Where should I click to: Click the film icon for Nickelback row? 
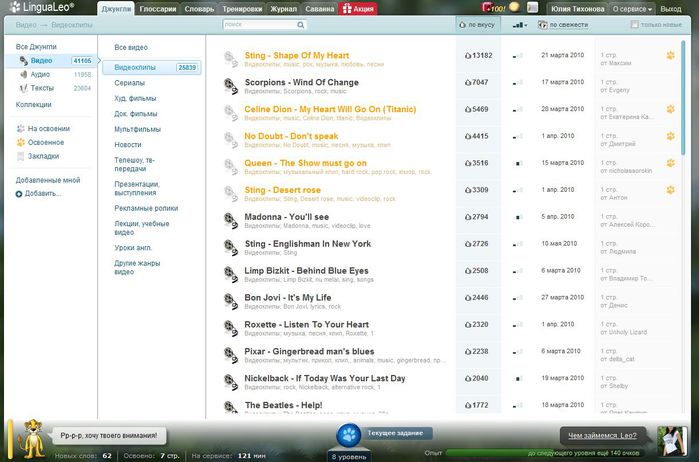(x=230, y=382)
